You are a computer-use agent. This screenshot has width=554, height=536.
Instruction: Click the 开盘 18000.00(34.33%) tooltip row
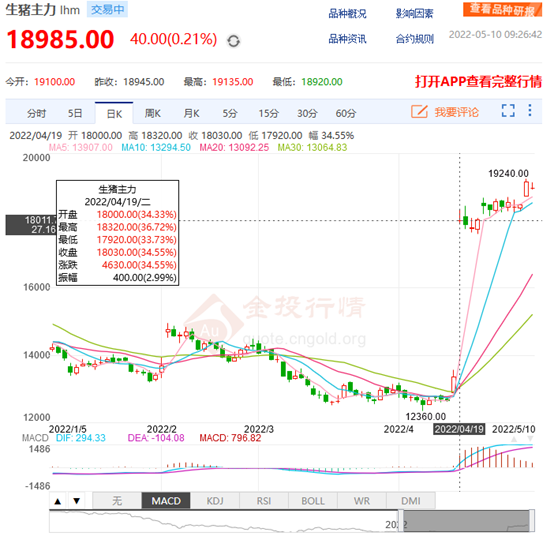coord(117,214)
